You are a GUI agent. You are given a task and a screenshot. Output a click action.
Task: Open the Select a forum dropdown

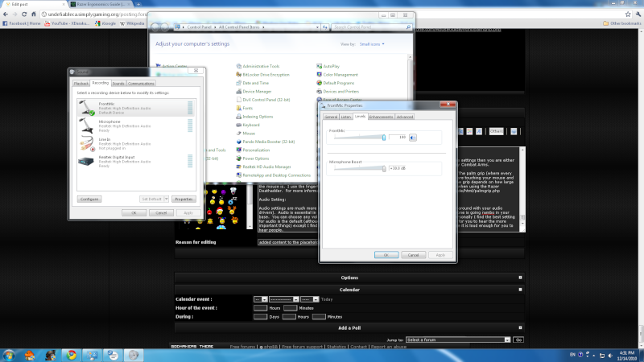(x=458, y=339)
